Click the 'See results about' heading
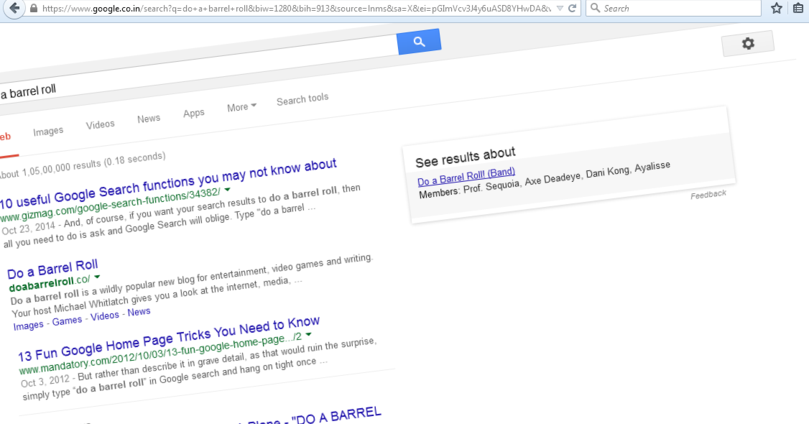This screenshot has height=424, width=809. coord(465,157)
